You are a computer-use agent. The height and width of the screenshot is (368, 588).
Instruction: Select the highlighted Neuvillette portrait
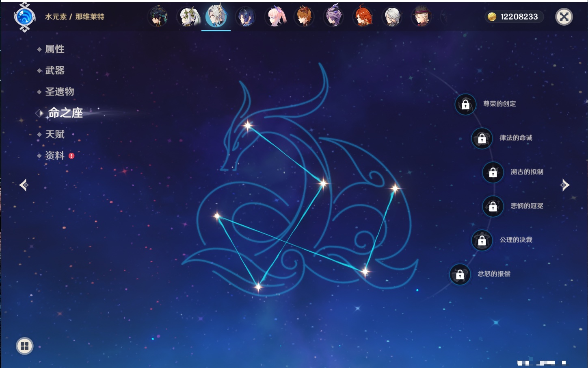[216, 16]
